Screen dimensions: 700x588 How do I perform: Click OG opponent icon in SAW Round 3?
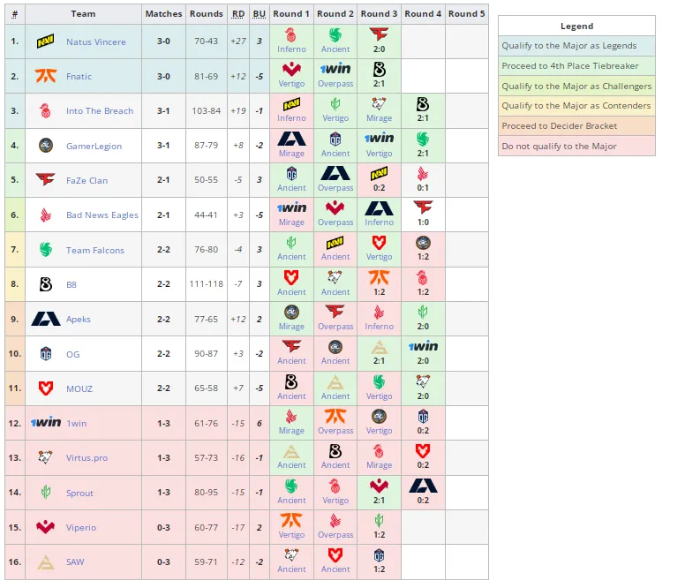(379, 555)
